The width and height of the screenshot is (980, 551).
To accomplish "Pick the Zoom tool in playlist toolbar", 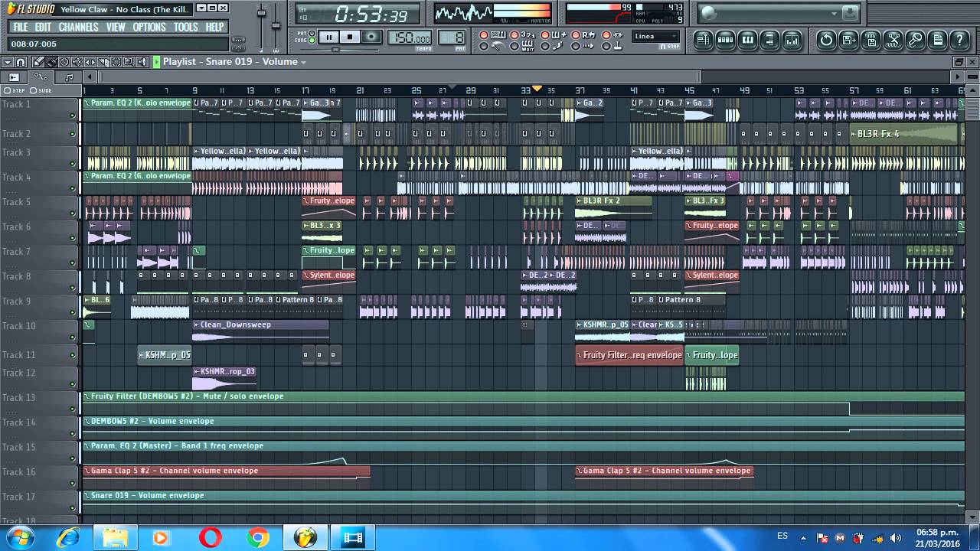I will click(x=129, y=62).
